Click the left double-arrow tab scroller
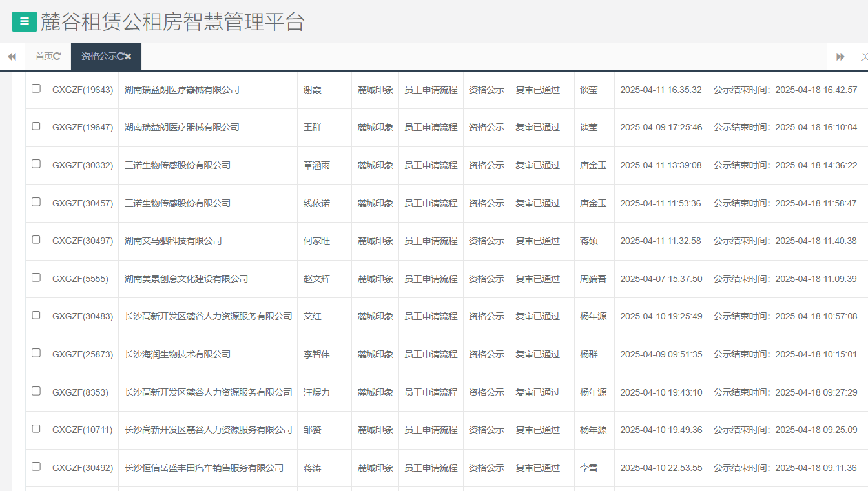Image resolution: width=868 pixels, height=491 pixels. pos(12,56)
